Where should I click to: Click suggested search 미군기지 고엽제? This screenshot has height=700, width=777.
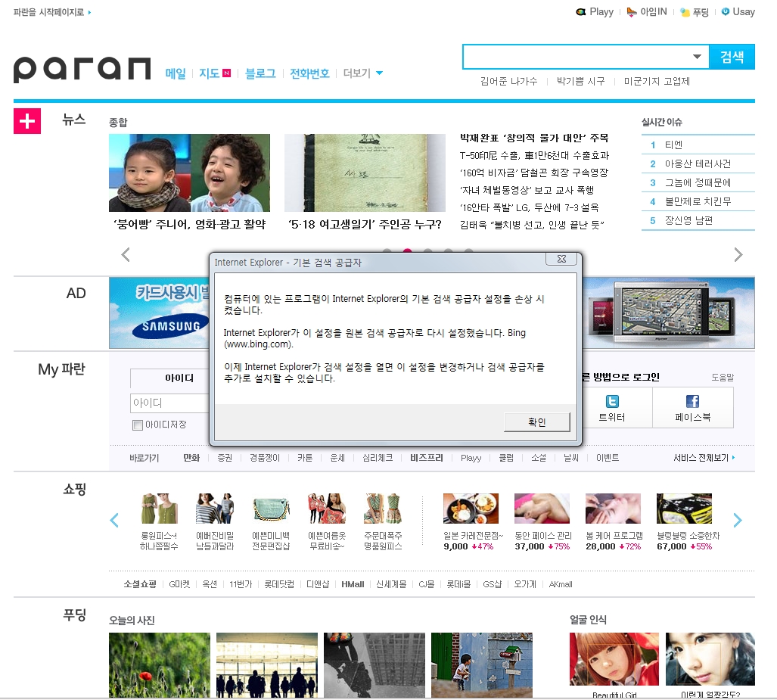tap(657, 81)
